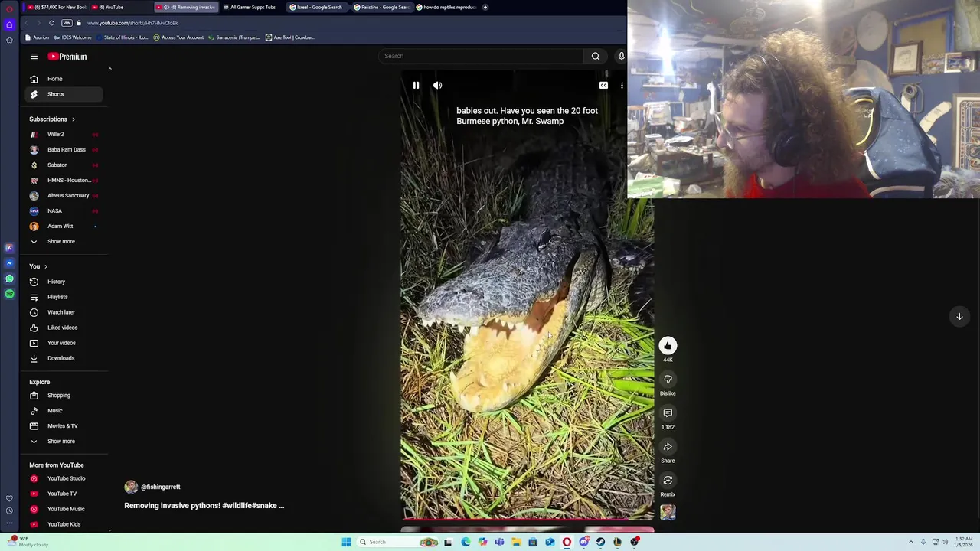Expand the Subscriptions section chevron
This screenshot has width=980, height=551.
[73, 119]
